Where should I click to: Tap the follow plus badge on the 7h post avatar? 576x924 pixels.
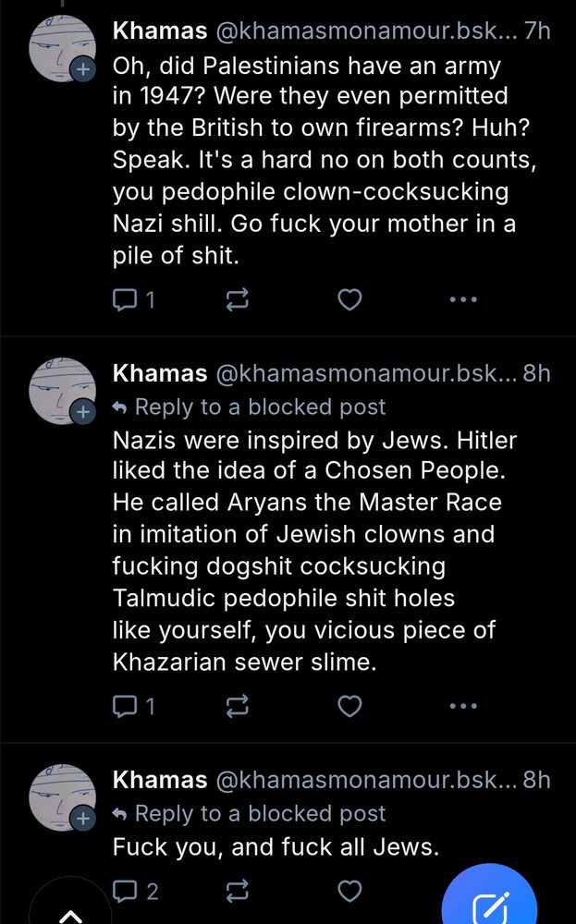pos(84,69)
